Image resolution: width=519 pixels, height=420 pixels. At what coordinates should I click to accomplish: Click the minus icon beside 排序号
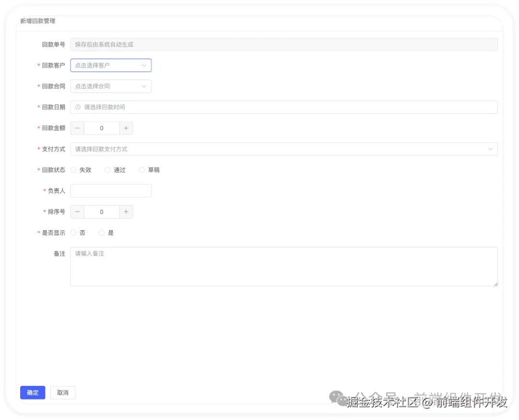click(x=77, y=211)
